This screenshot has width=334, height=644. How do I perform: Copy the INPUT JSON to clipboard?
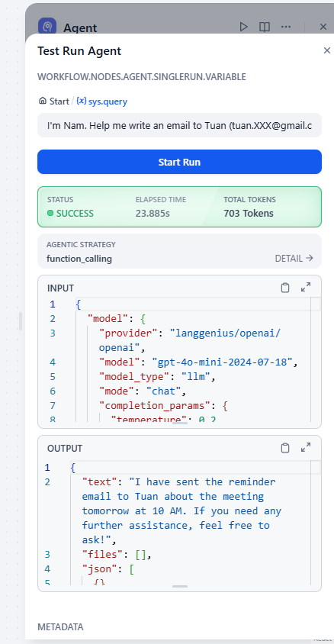pyautogui.click(x=285, y=288)
